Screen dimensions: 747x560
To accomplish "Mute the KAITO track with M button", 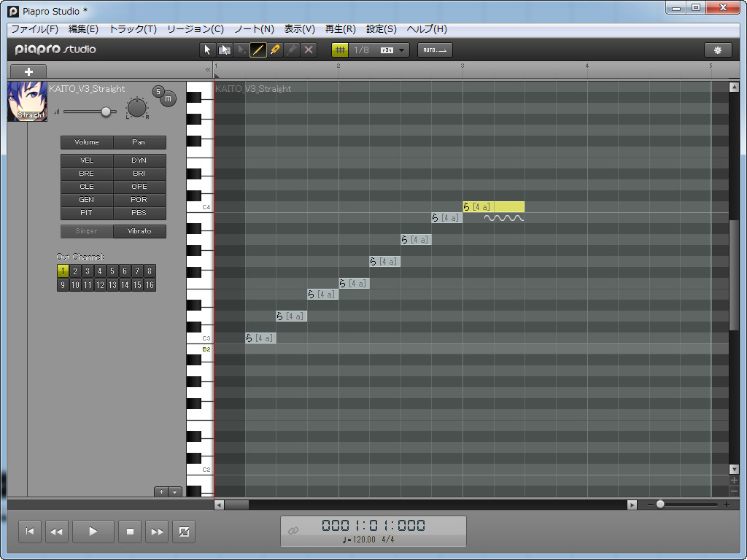I will coord(169,98).
